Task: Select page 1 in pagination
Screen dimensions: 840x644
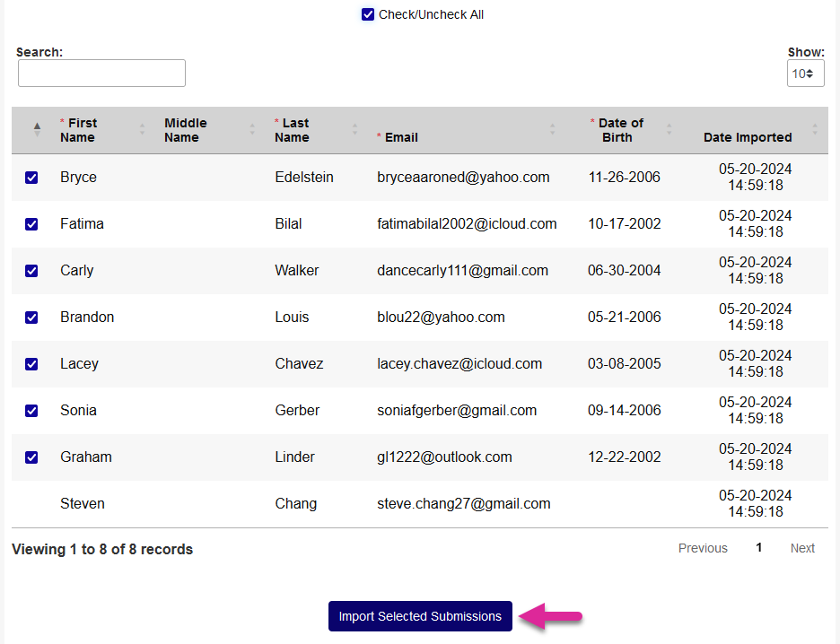Action: click(x=758, y=548)
